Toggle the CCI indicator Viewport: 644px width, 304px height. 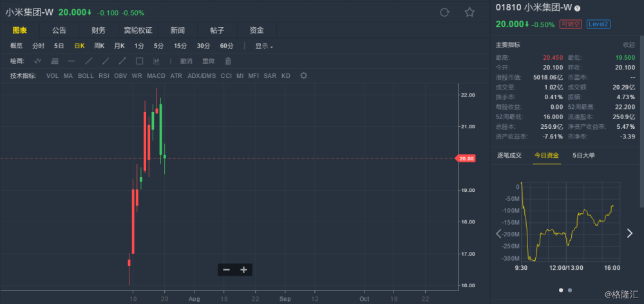coord(226,75)
